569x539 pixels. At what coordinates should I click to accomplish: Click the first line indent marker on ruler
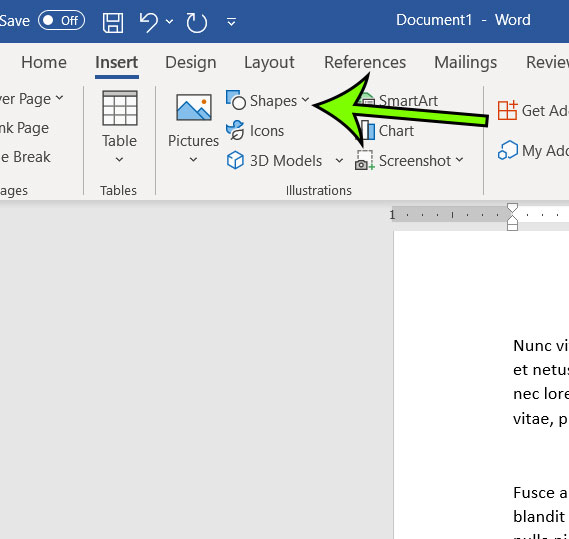[512, 208]
